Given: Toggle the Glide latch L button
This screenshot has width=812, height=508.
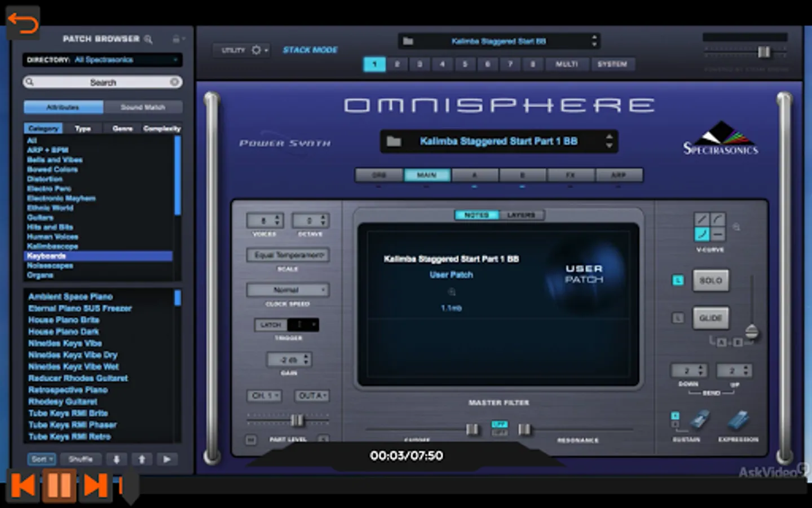Looking at the screenshot, I should 678,318.
